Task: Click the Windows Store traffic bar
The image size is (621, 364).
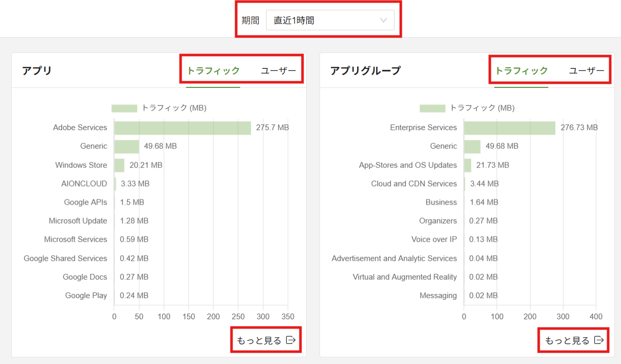Action: [119, 165]
